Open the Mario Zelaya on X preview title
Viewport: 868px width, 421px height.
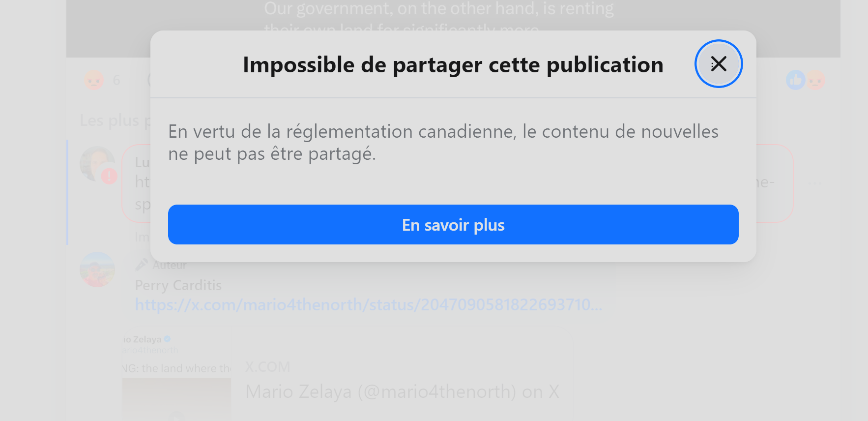click(402, 392)
